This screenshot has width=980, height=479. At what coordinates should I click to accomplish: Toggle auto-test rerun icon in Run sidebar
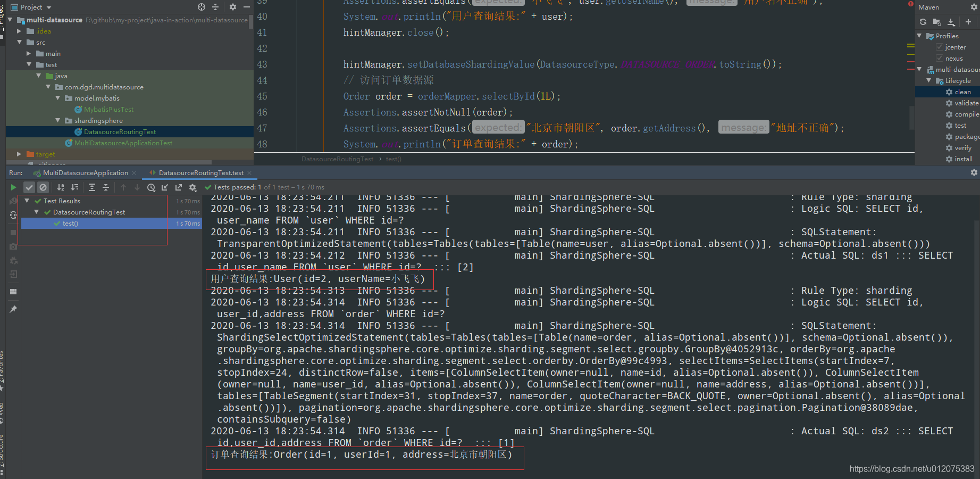point(13,215)
